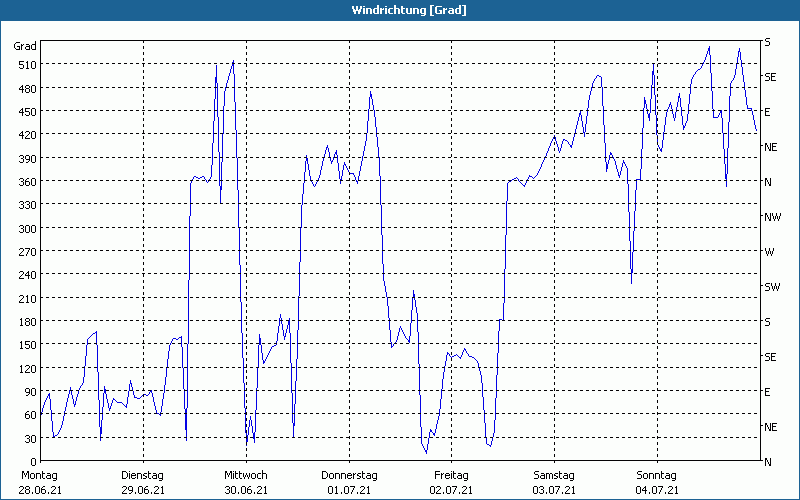Select the 'W' compass label on right axis
The image size is (800, 500).
(769, 252)
